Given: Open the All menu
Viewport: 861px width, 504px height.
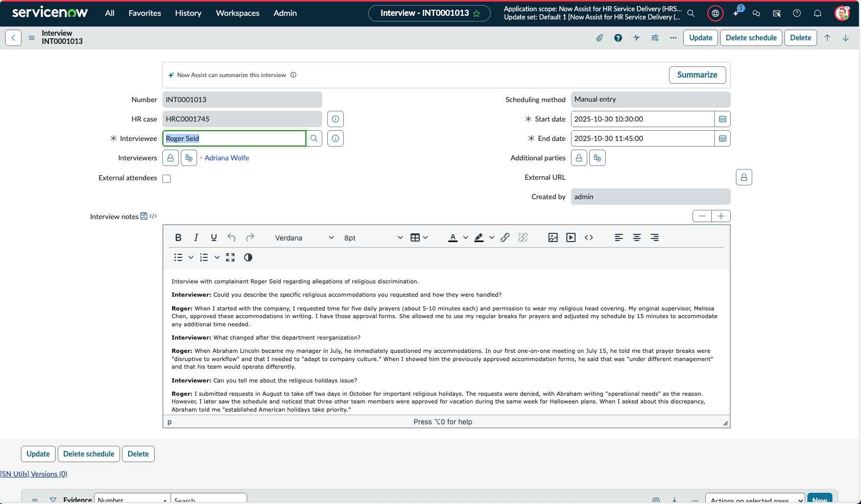Looking at the screenshot, I should [110, 13].
